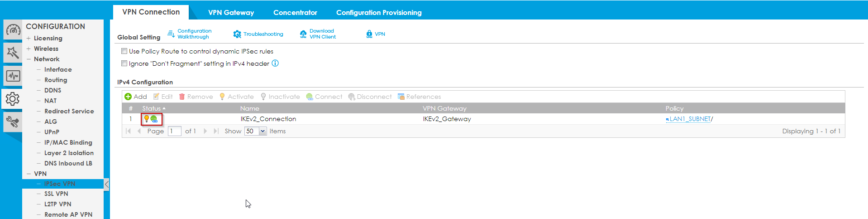Screen dimensions: 868x219
Task: Open the LAN1_SUBNET policy link
Action: [690, 119]
